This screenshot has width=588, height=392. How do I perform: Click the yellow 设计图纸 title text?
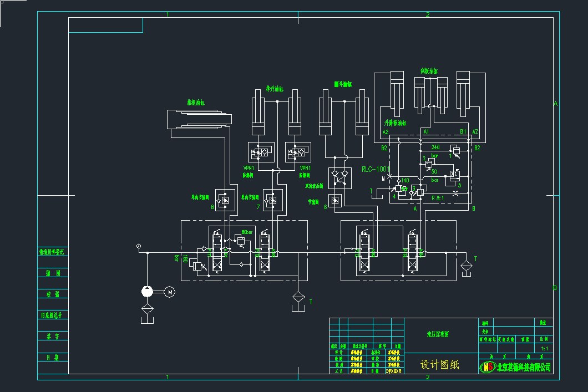pos(439,364)
